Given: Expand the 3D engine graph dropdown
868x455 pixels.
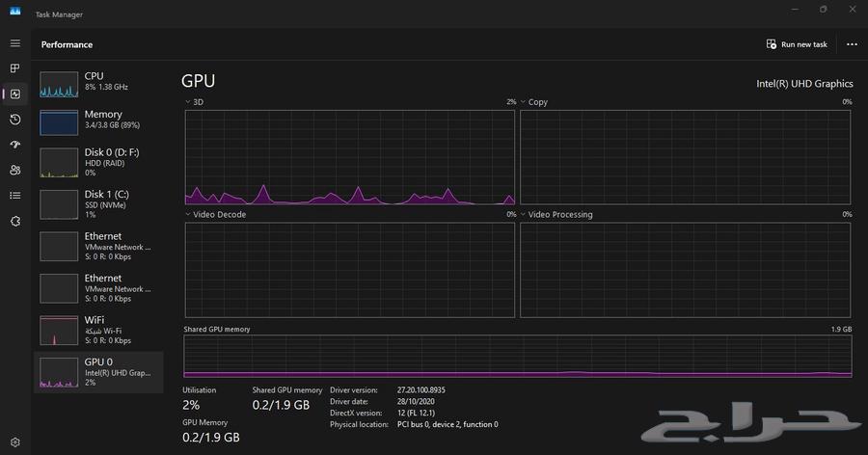Looking at the screenshot, I should (188, 102).
